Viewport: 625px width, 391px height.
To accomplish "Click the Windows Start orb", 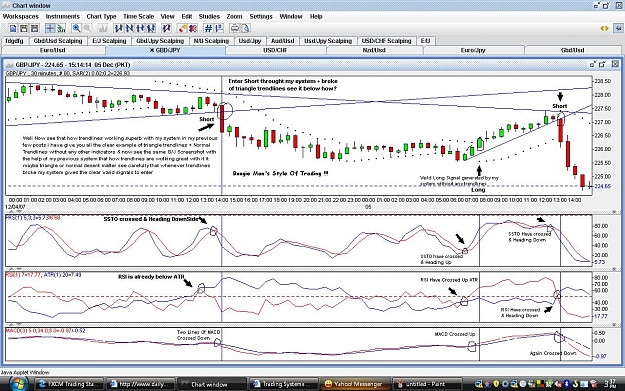I will (x=17, y=384).
